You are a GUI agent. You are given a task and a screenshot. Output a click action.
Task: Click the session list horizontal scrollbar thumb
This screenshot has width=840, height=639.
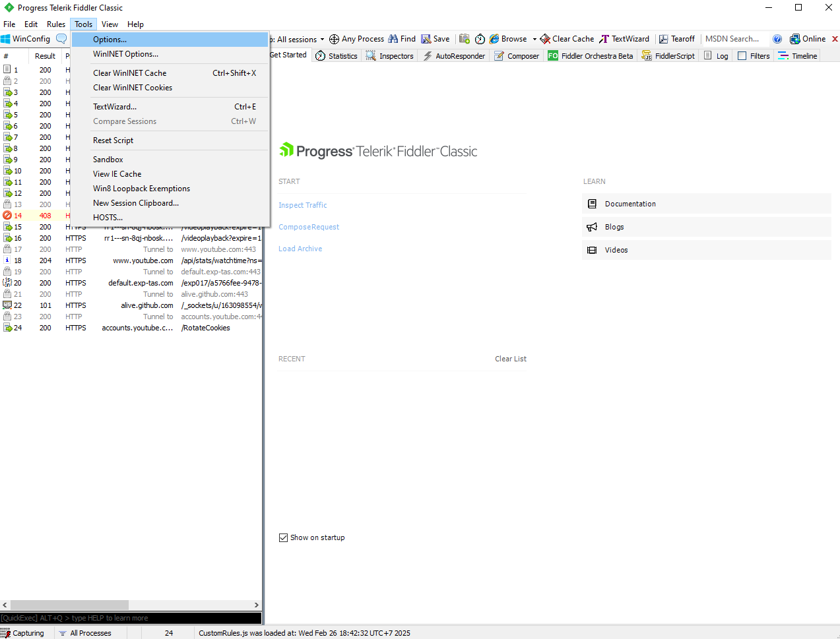[x=69, y=605]
